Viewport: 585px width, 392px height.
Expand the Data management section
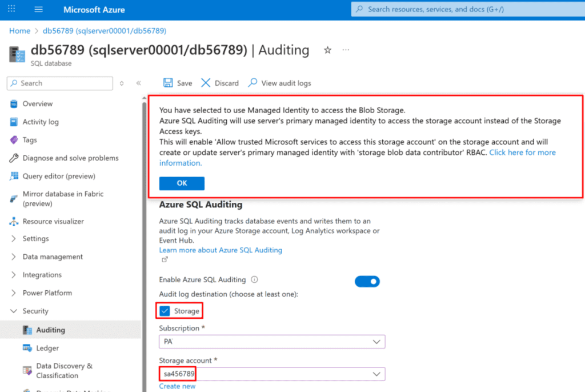click(53, 257)
